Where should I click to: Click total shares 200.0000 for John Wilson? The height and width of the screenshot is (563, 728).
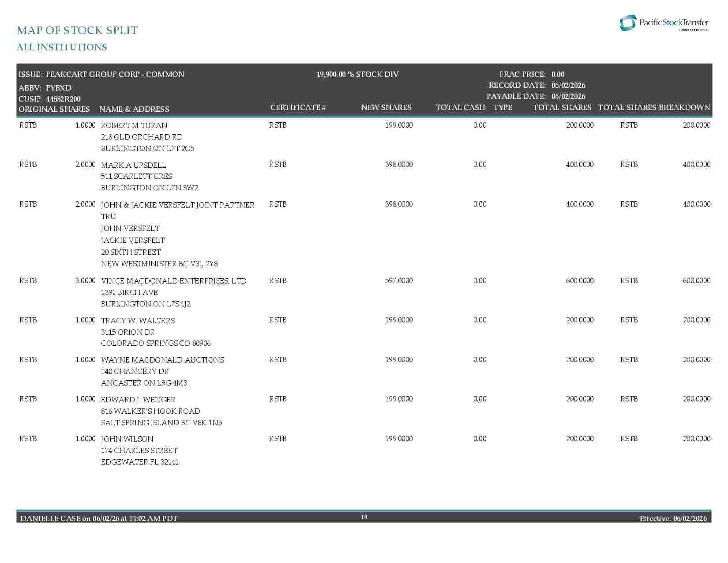pyautogui.click(x=580, y=438)
